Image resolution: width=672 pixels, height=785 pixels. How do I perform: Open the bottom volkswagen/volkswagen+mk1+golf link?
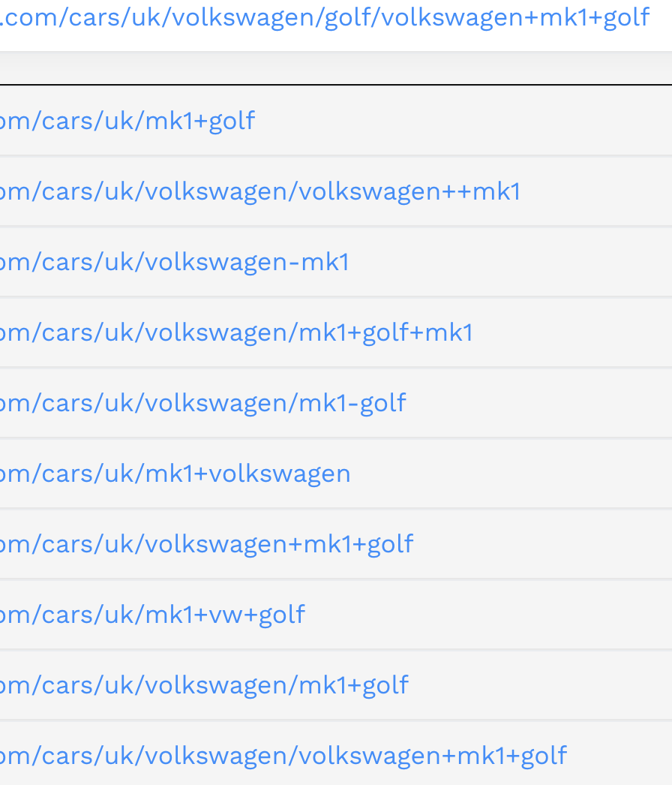283,756
